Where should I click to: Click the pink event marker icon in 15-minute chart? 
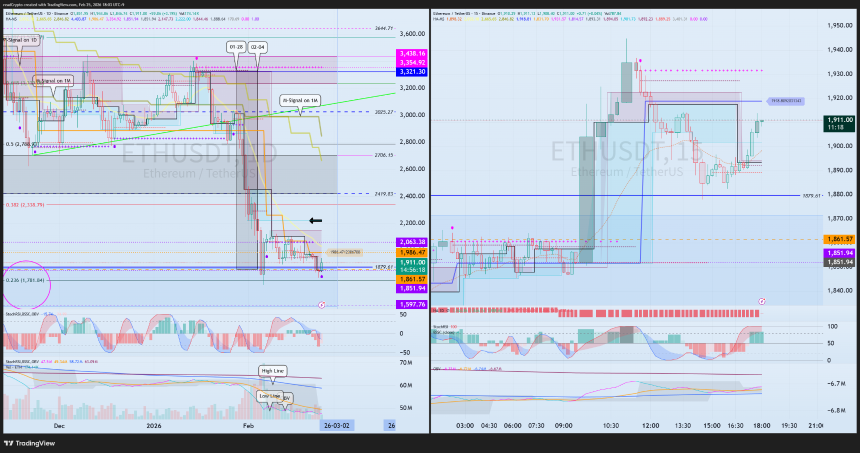pyautogui.click(x=762, y=301)
